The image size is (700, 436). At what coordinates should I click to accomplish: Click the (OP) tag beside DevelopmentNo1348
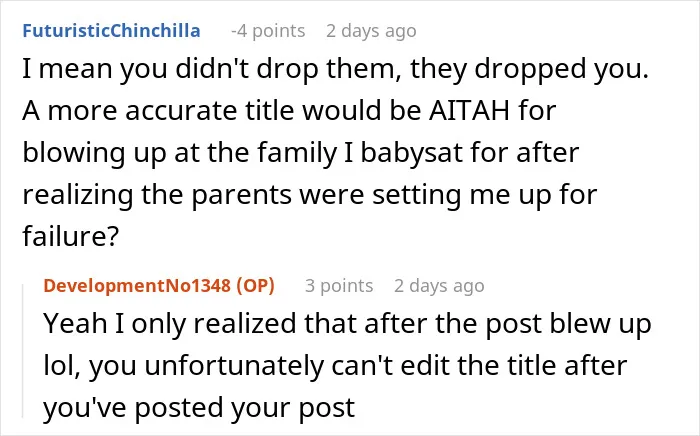point(255,286)
